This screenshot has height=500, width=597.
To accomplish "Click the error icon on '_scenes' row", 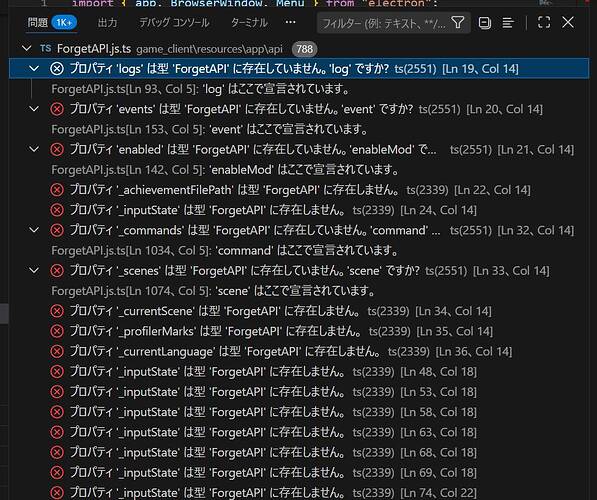I will click(x=57, y=270).
